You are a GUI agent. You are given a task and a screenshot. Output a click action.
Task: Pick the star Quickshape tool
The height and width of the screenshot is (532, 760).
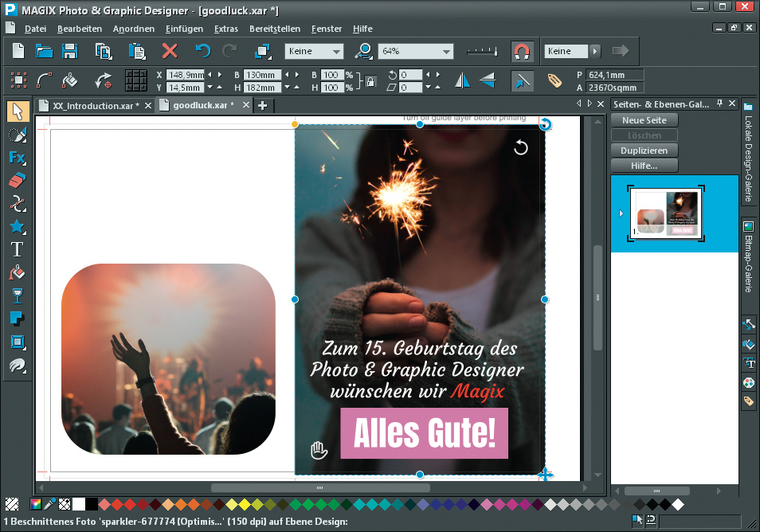point(17,226)
